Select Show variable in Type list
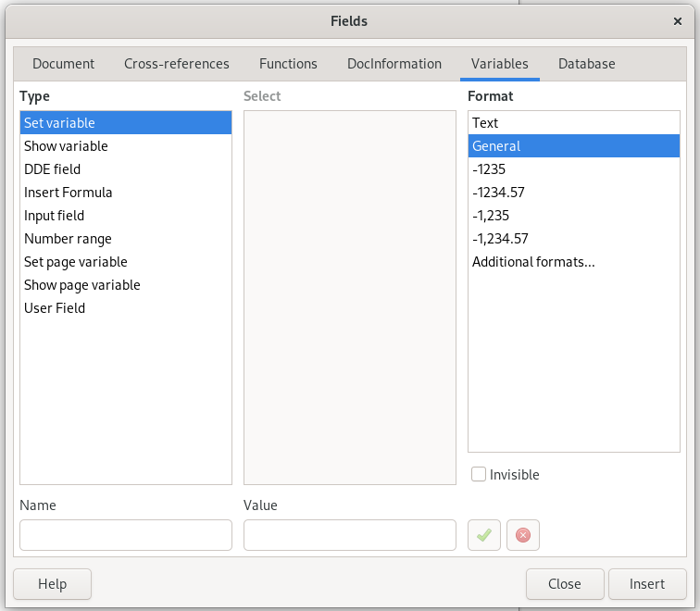The height and width of the screenshot is (611, 700). click(x=66, y=146)
